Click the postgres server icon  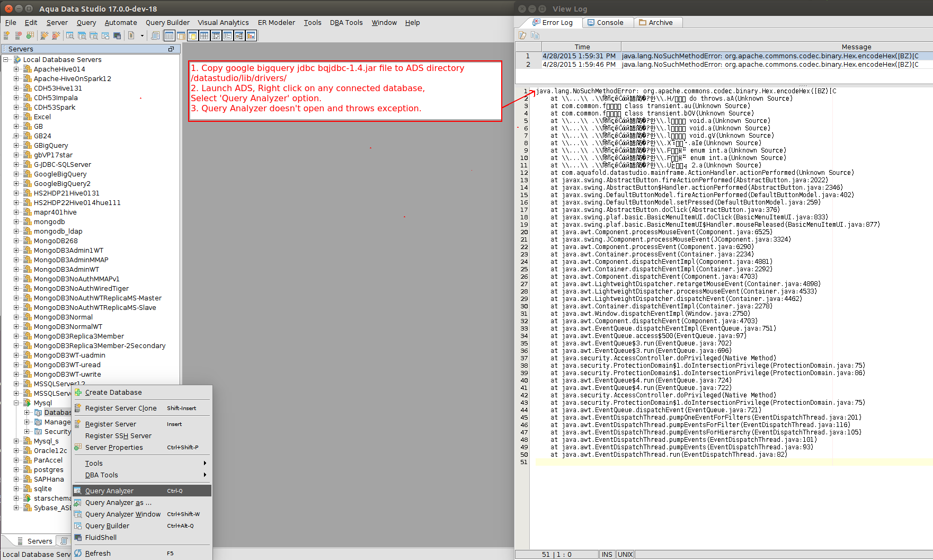(x=28, y=469)
